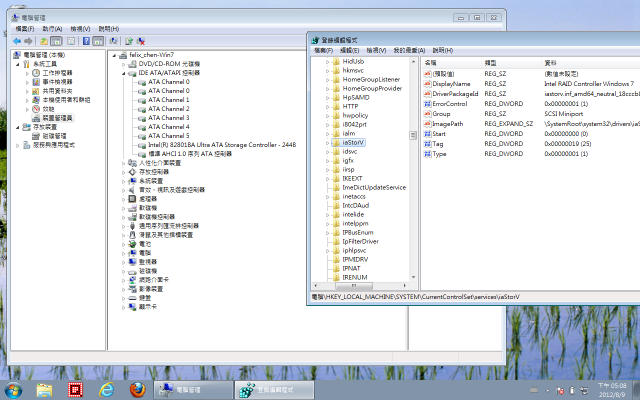Image resolution: width=640 pixels, height=400 pixels.
Task: Open 編輯(E) menu in Registry Editor
Action: click(x=349, y=50)
